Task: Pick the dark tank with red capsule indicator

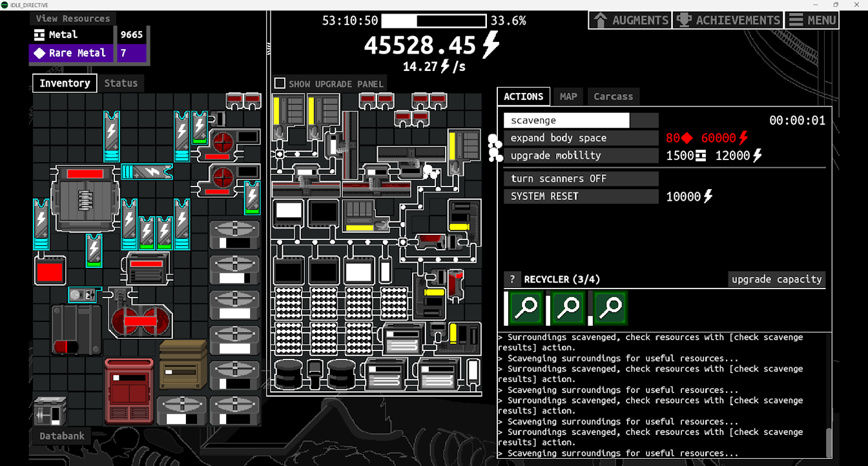Action: [76, 329]
